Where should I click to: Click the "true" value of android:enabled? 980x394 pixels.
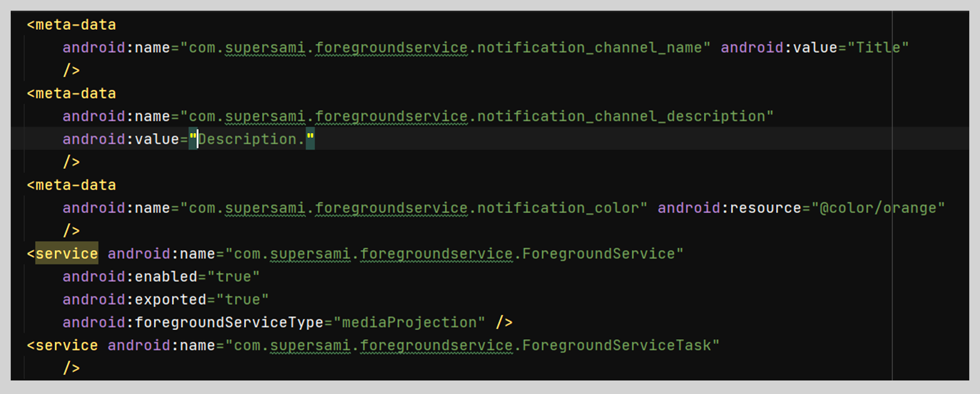238,276
